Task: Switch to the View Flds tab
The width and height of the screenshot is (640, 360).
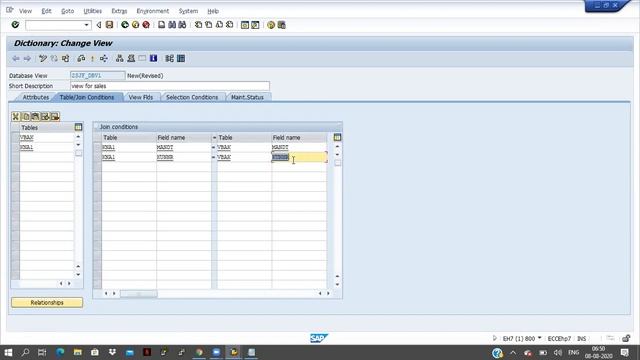Action: 140,97
